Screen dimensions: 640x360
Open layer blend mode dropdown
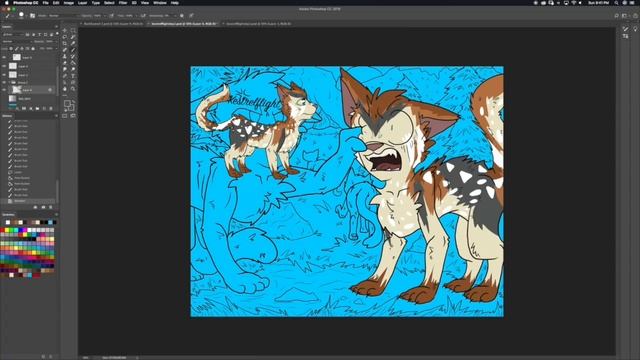pyautogui.click(x=18, y=42)
